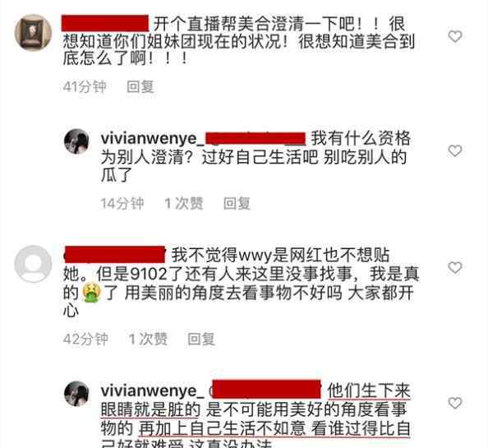Like the comment mentioning wwy and 9102

(454, 268)
